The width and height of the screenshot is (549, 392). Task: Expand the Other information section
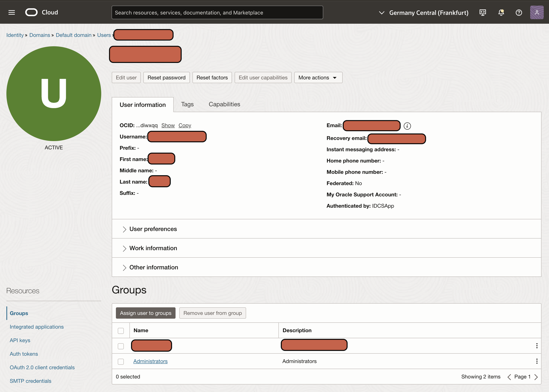124,267
